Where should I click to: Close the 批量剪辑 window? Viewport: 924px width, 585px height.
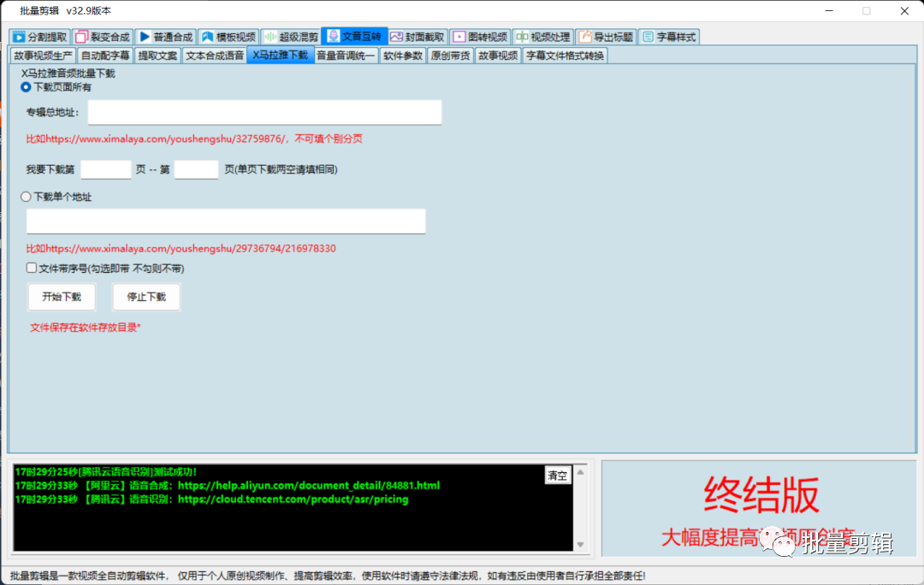point(904,11)
